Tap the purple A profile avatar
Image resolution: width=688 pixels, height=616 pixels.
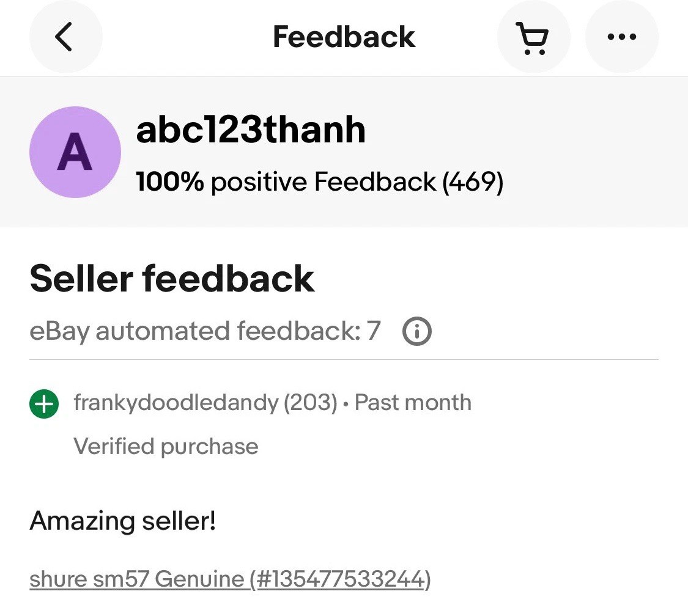pos(75,152)
